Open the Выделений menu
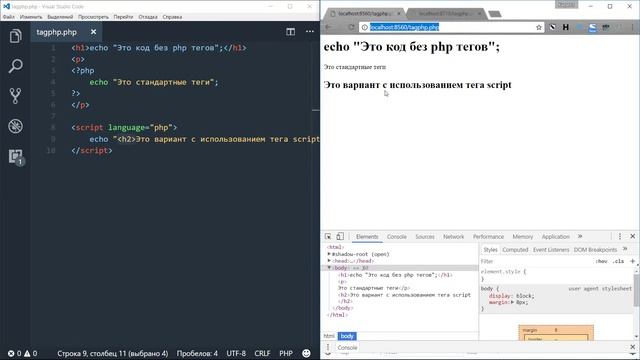Screen dimensions: 640x360 coord(60,17)
